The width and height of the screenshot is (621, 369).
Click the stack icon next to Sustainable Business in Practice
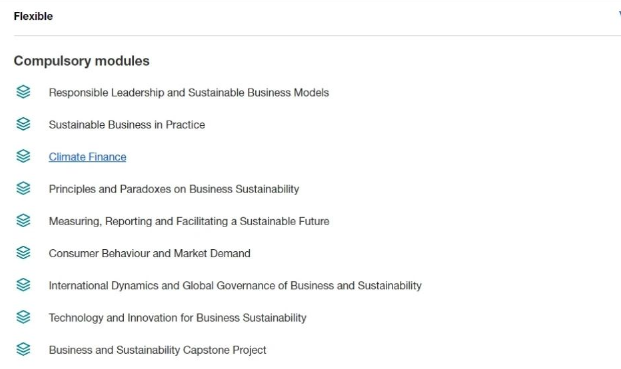23,124
